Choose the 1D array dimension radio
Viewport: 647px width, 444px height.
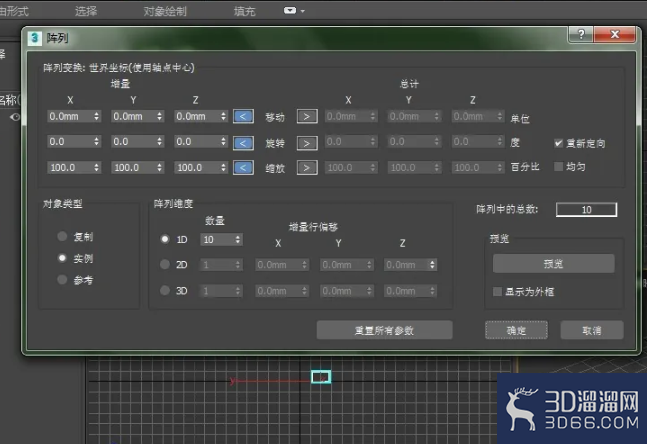pos(165,239)
